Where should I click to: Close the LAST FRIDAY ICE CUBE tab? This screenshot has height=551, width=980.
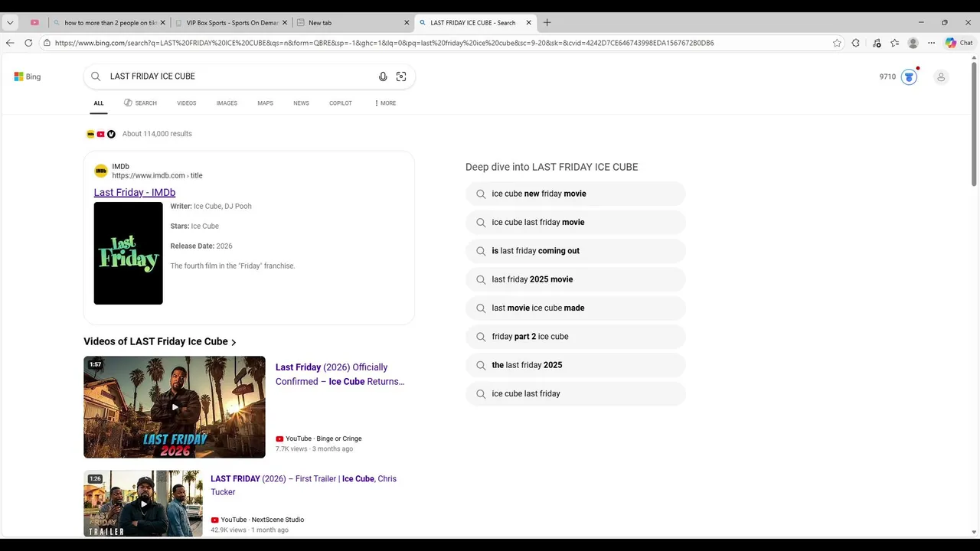click(528, 23)
